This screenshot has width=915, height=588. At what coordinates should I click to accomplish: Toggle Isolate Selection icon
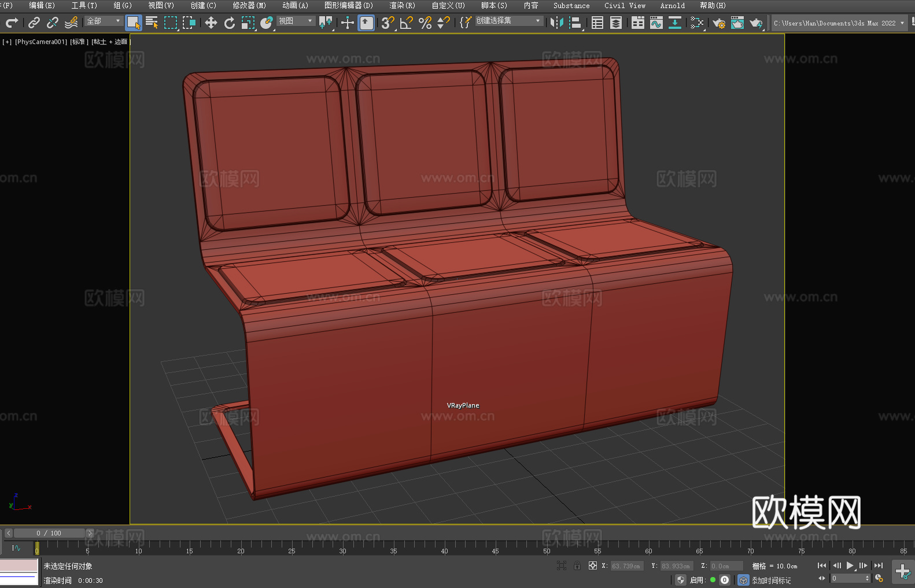(561, 566)
